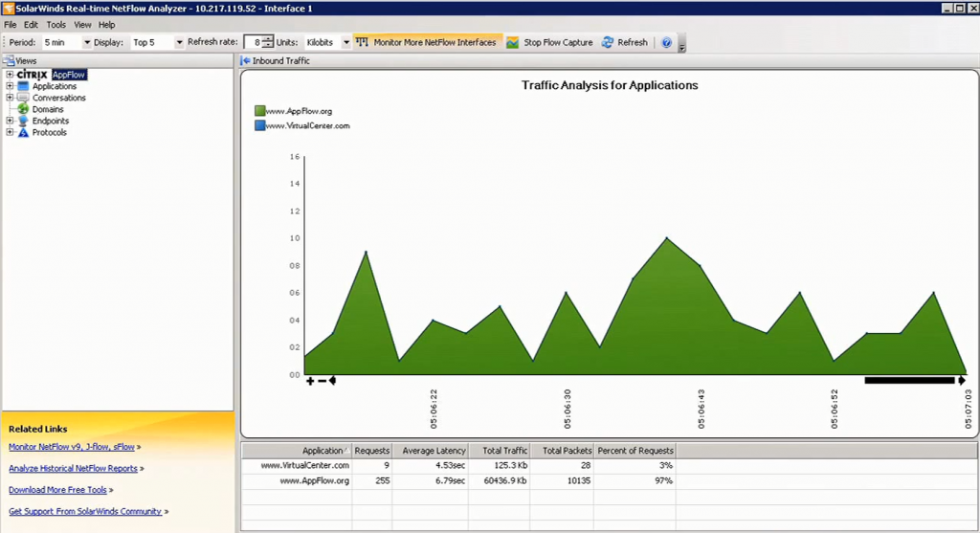Screen dimensions: 980x533
Task: Click the Domains globe icon
Action: pyautogui.click(x=23, y=109)
